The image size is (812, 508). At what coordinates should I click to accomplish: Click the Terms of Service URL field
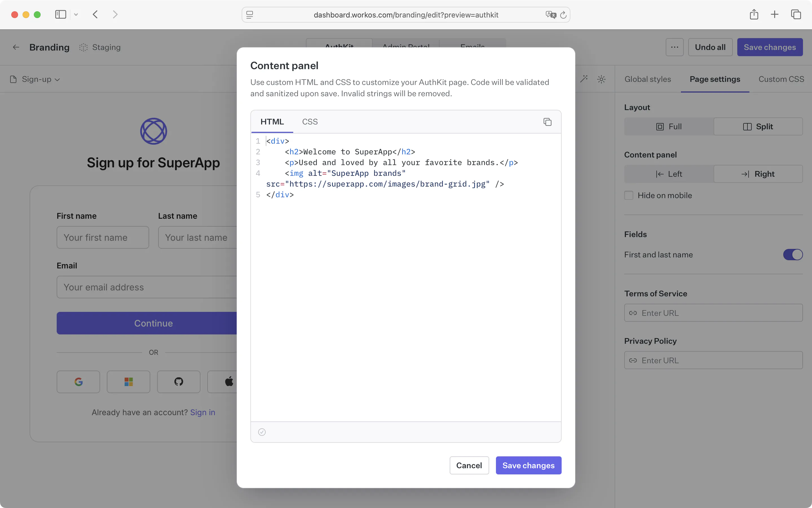(713, 313)
